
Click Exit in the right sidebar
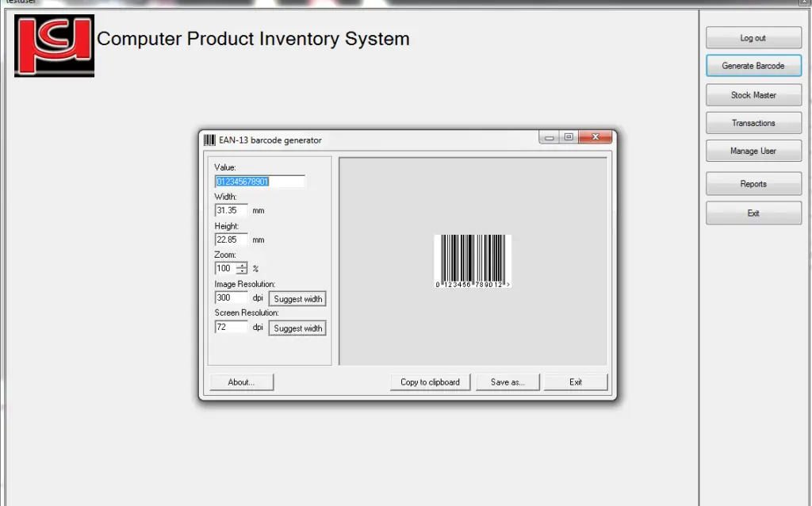pos(753,213)
